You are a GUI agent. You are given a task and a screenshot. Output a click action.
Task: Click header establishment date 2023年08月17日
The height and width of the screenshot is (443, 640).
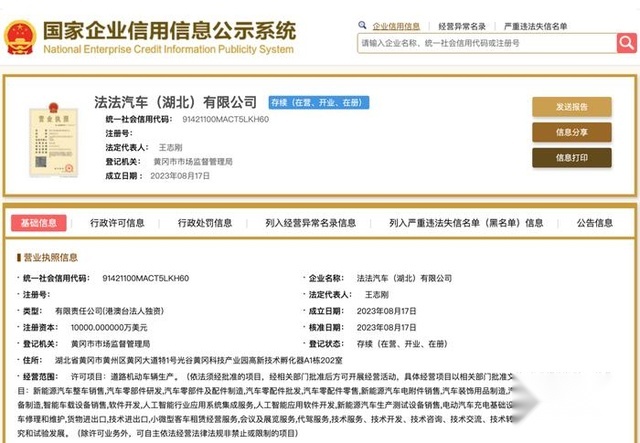pyautogui.click(x=180, y=176)
